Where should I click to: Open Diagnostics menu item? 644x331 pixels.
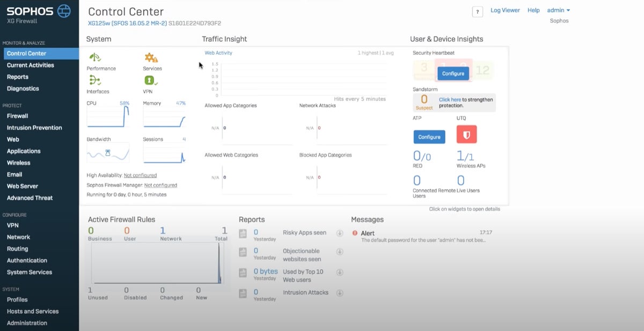click(23, 89)
